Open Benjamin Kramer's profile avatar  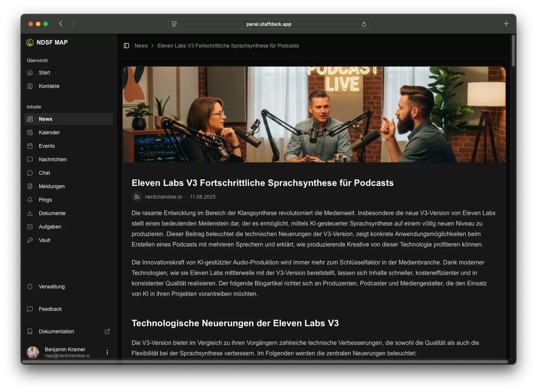point(33,352)
